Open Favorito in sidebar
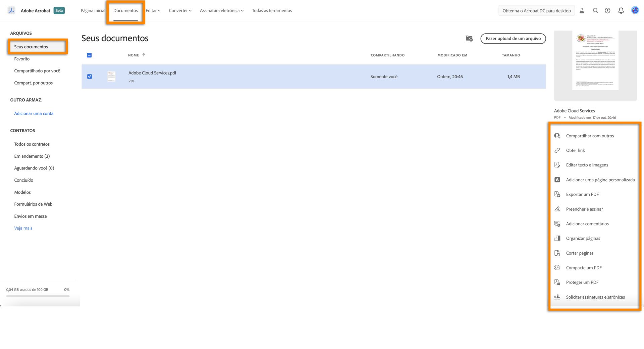This screenshot has height=349, width=644. pyautogui.click(x=22, y=59)
